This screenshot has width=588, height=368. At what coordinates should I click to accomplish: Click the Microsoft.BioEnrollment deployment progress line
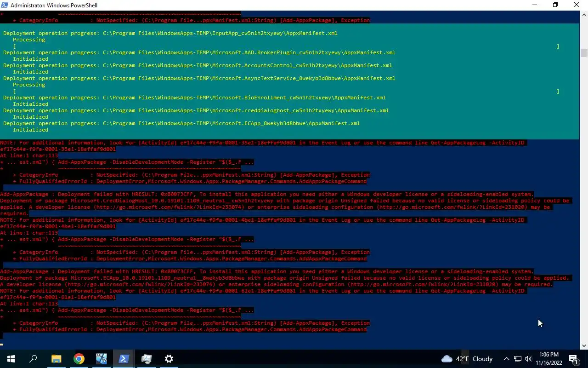point(194,98)
